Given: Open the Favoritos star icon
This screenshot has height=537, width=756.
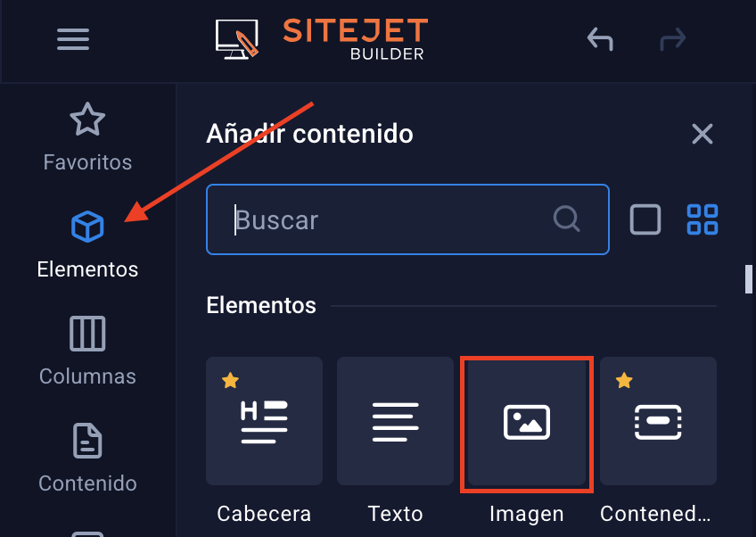Looking at the screenshot, I should 87,120.
